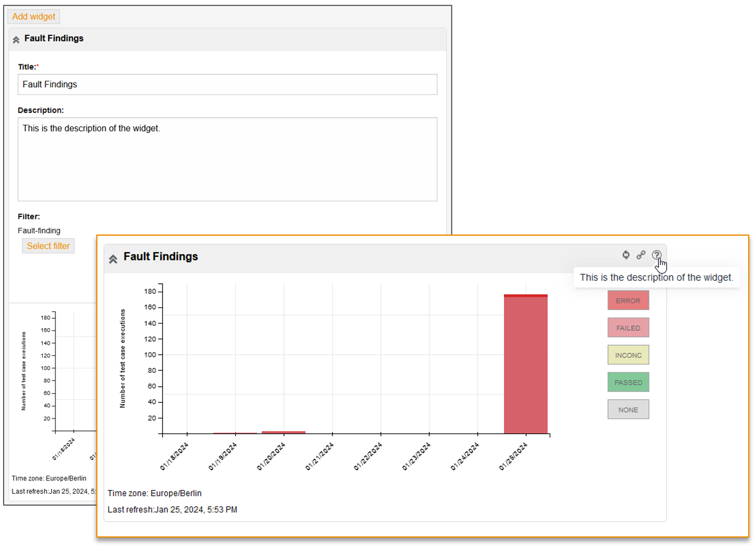Toggle the FAILED series in the legend
This screenshot has width=756, height=546.
tap(628, 327)
